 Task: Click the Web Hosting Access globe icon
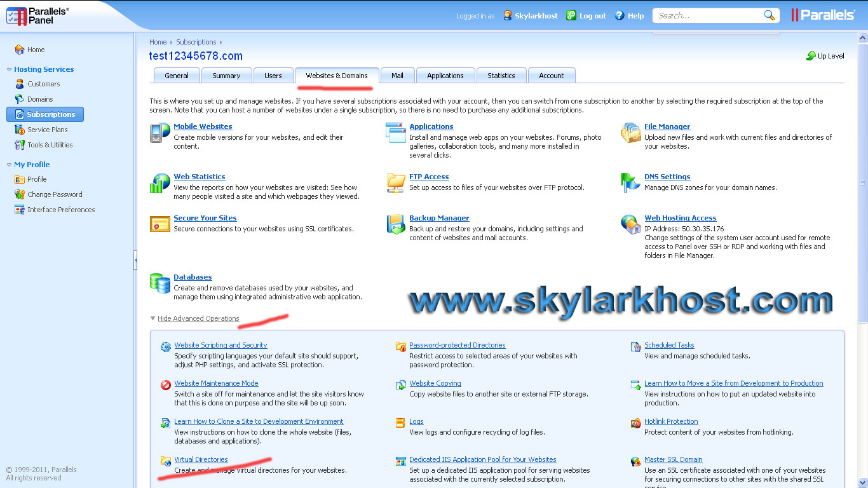[x=631, y=224]
